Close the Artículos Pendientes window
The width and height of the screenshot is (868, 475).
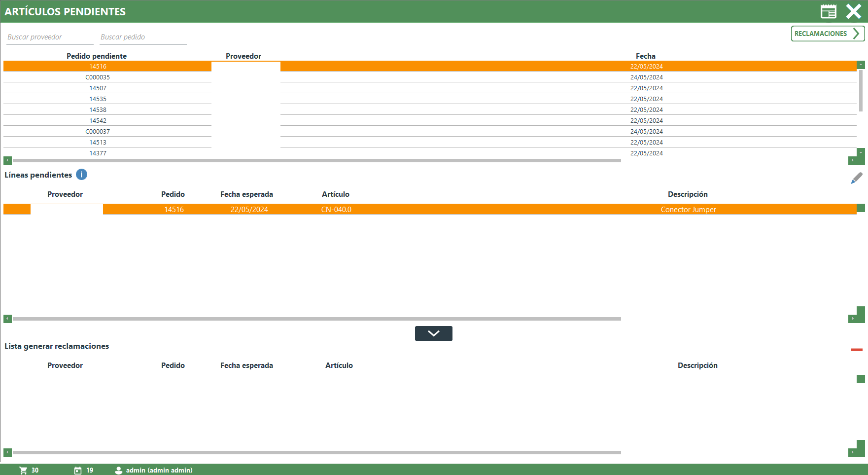point(853,11)
